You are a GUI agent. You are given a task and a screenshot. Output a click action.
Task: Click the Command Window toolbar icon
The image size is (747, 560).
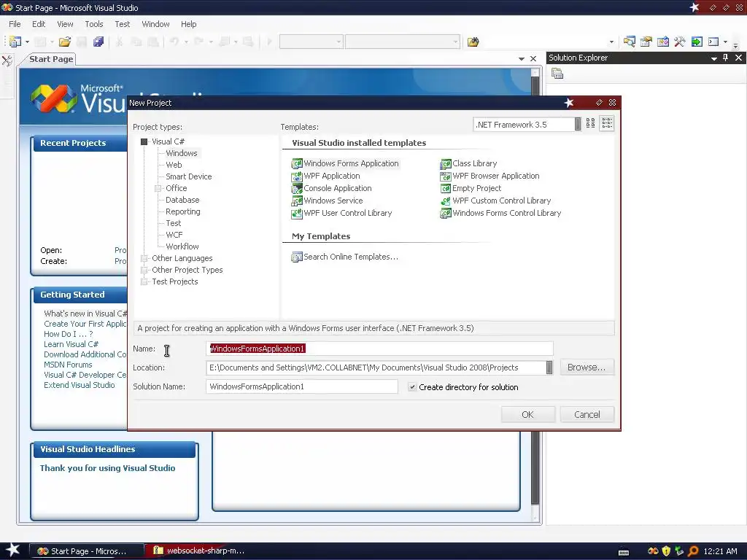click(713, 42)
